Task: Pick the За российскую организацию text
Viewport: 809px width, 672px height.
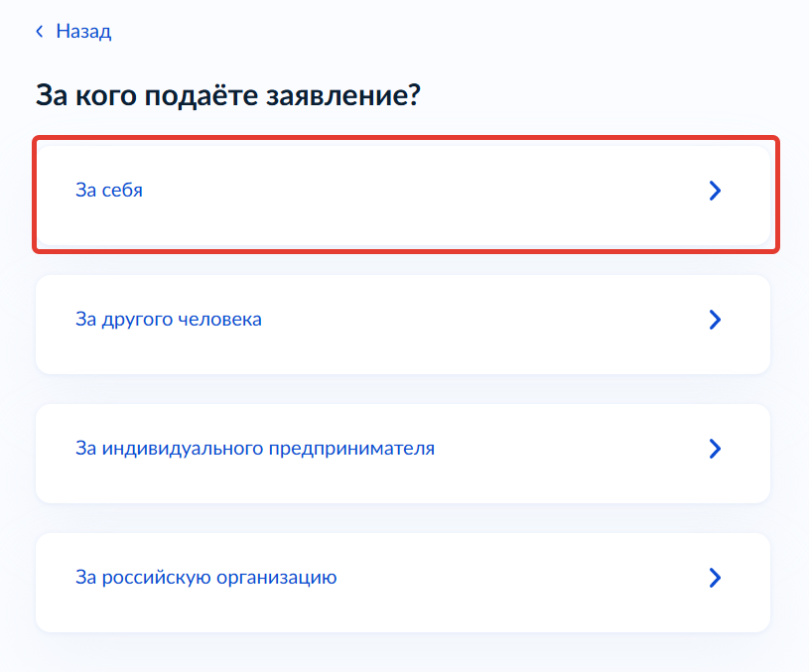Action: (206, 577)
